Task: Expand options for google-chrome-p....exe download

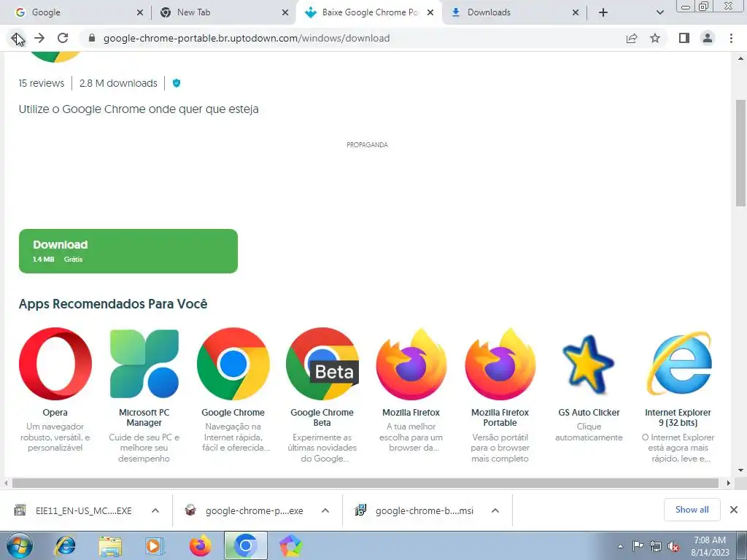Action: pos(325,510)
